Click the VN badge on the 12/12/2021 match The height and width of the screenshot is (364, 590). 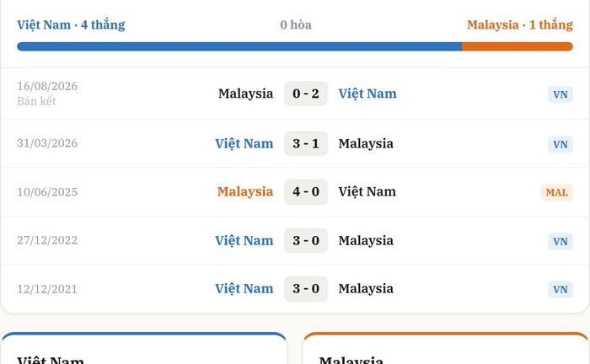560,289
